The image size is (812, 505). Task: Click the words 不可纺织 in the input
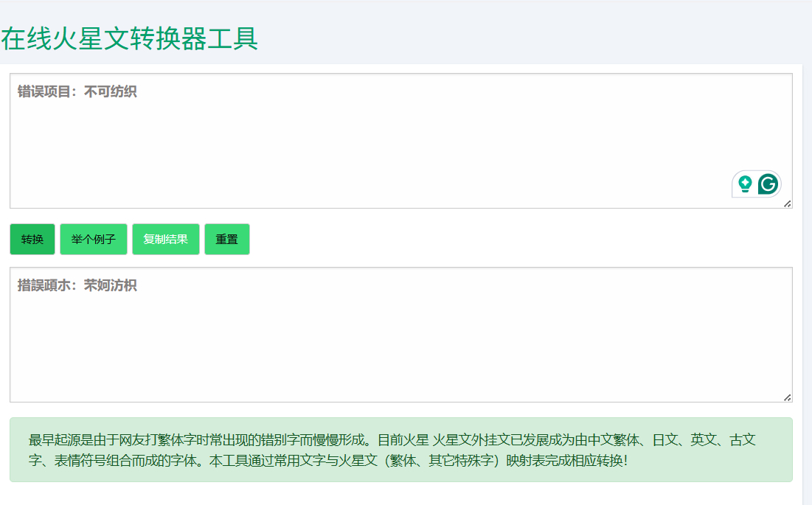[x=111, y=92]
